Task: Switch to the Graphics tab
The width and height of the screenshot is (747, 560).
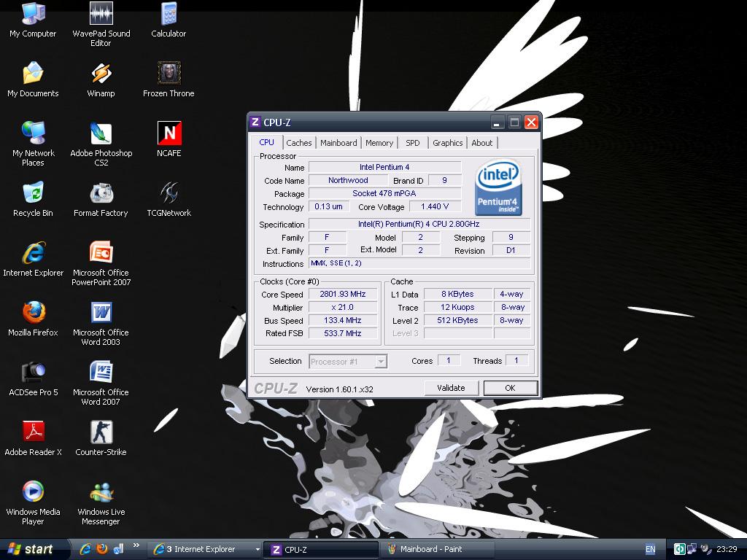Action: tap(447, 143)
